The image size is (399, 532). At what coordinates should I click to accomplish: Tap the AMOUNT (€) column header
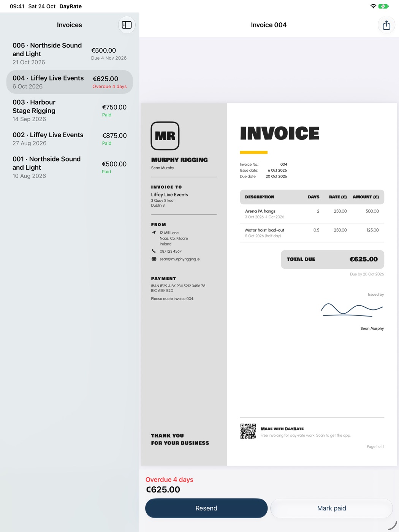coord(366,197)
